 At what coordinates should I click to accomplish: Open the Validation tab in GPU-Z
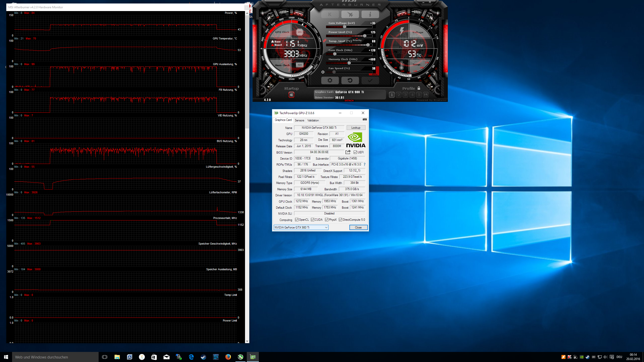(x=313, y=120)
